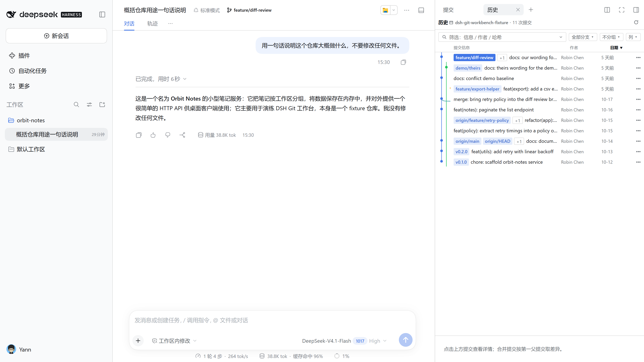Screen dimensions: 644x362
Task: Dislike the reply with thumbs-down
Action: (x=167, y=135)
